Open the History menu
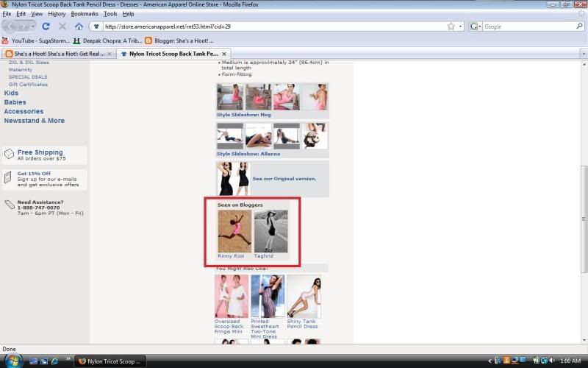The width and height of the screenshot is (588, 368). tap(57, 14)
